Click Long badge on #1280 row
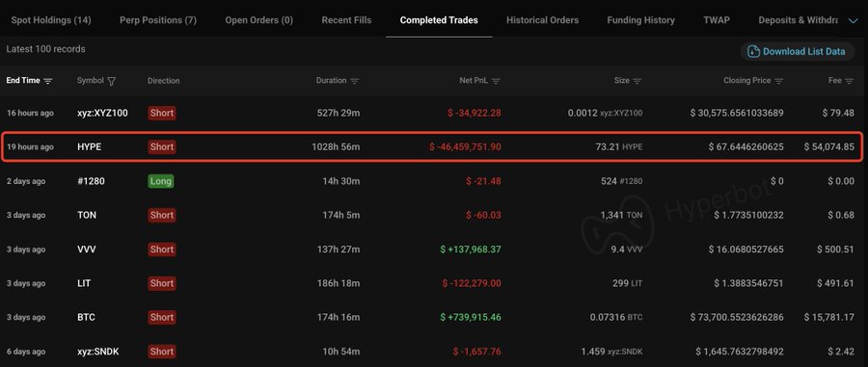Viewport: 868px width, 367px height. (x=161, y=181)
